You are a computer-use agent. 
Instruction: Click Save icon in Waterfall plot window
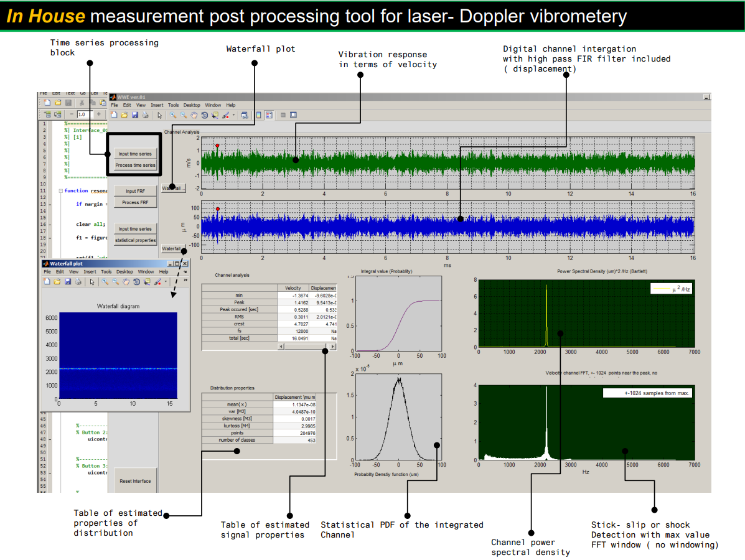[x=68, y=282]
